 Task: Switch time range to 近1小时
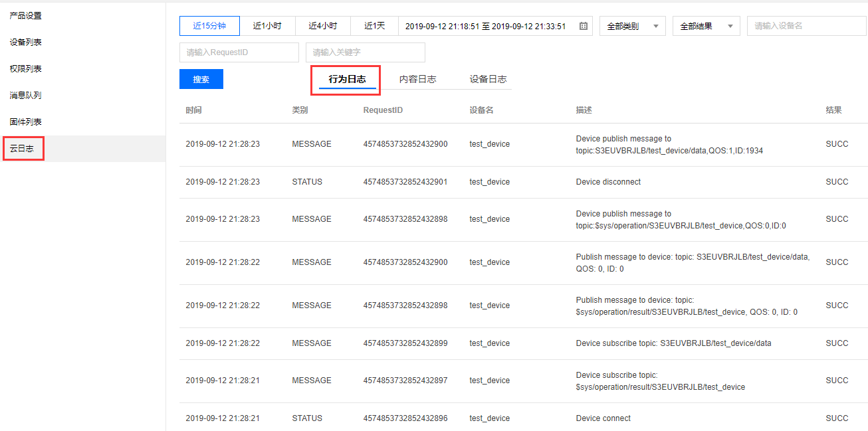(267, 26)
